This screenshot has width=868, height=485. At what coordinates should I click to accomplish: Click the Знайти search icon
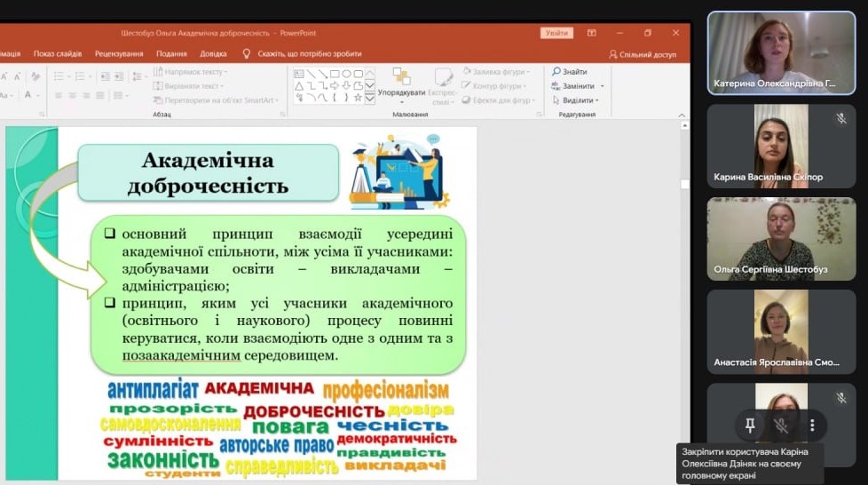point(556,72)
